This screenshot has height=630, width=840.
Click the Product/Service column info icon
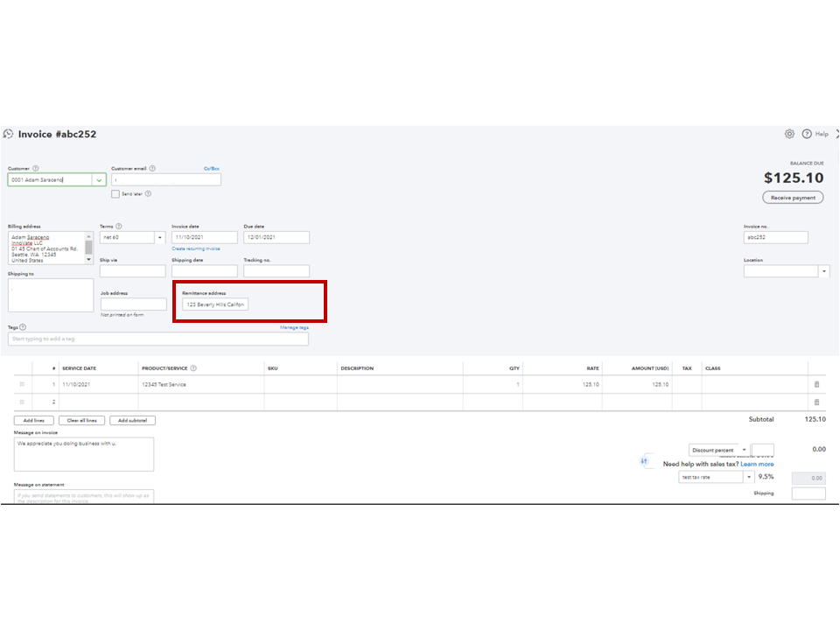[193, 368]
